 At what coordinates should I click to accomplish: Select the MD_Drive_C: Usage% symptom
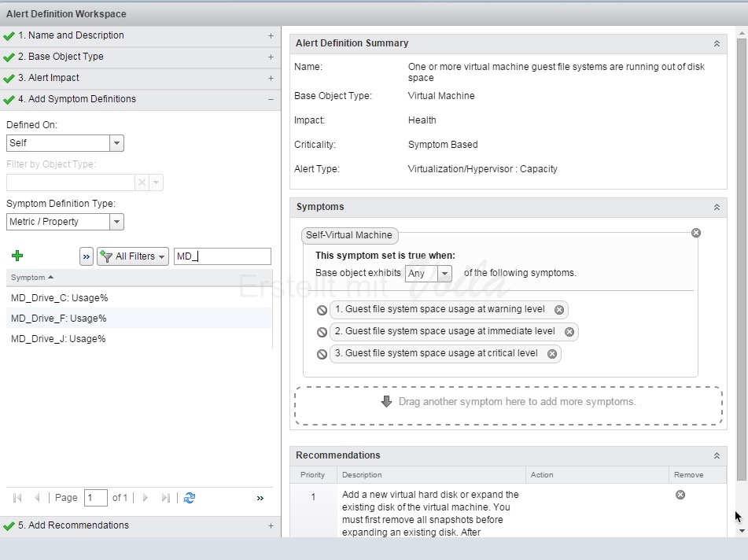(60, 298)
